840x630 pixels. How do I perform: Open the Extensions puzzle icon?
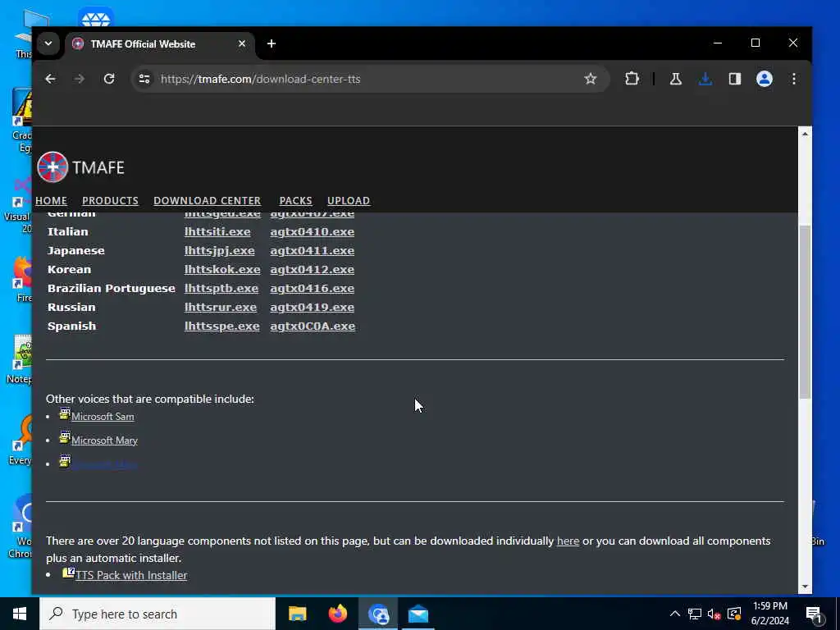pos(632,79)
